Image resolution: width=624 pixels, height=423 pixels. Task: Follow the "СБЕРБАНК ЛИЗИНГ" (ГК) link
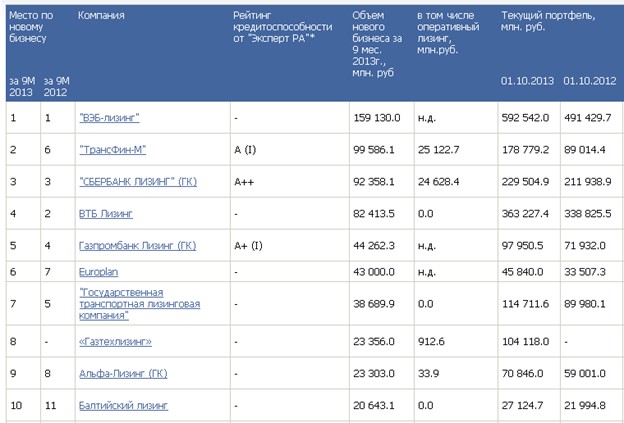point(138,181)
